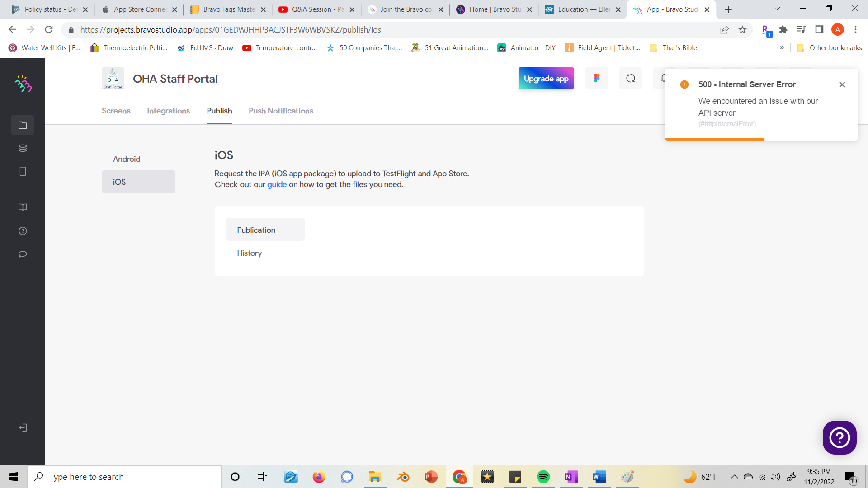
Task: Open the mobile device sidebar icon
Action: 23,171
